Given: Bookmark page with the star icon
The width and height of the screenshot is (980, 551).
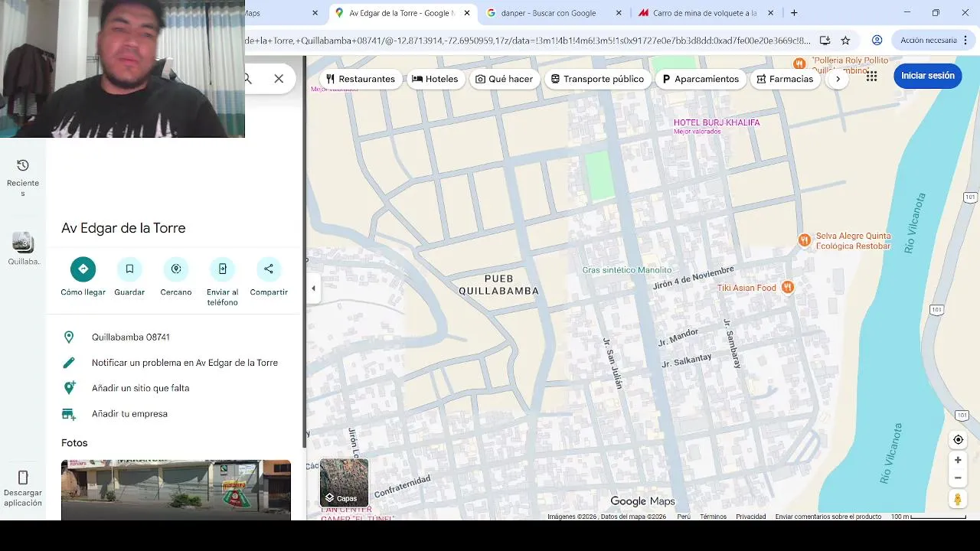Looking at the screenshot, I should pos(845,41).
